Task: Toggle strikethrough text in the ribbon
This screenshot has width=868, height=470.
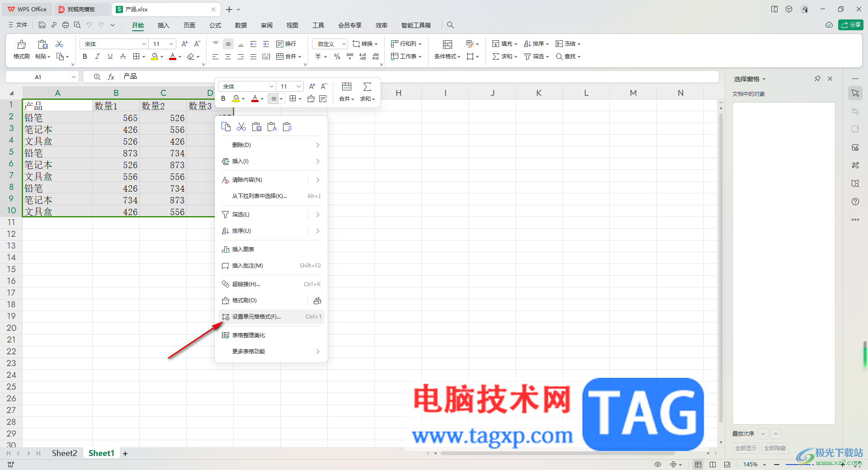Action: point(123,56)
